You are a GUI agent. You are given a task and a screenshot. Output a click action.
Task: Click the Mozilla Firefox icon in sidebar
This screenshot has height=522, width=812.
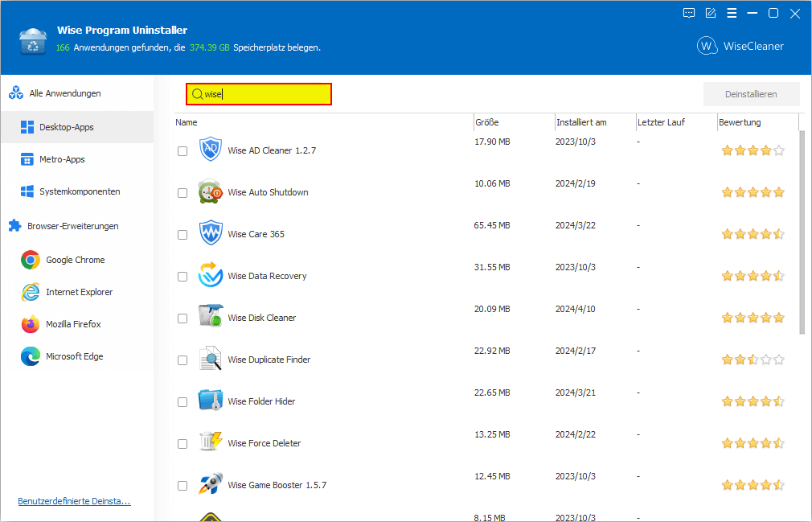(x=30, y=324)
